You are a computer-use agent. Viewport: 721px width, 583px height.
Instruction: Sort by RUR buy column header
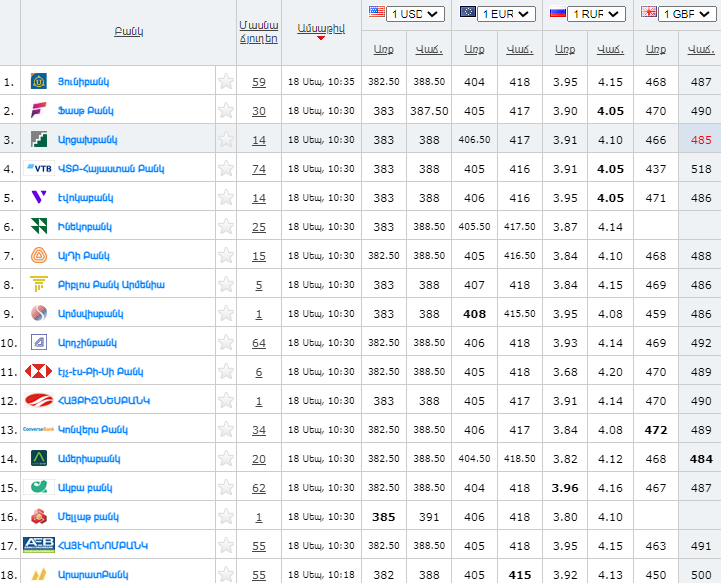[565, 49]
